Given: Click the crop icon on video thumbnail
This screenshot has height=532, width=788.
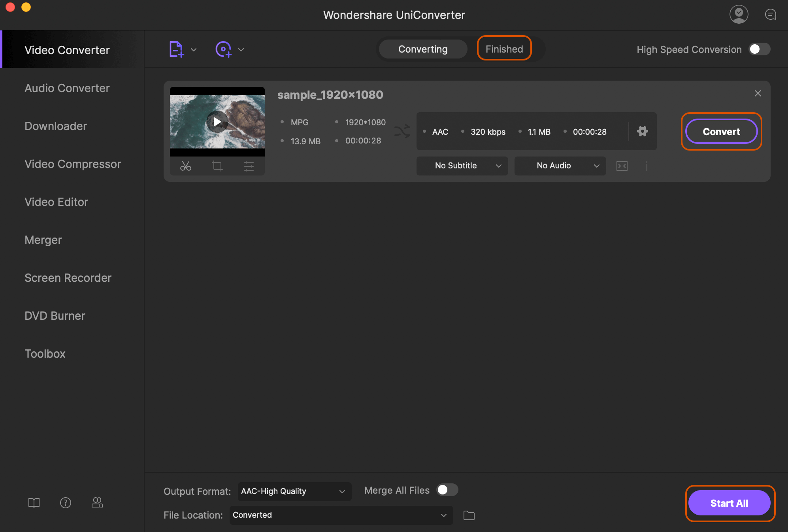Looking at the screenshot, I should [x=217, y=166].
